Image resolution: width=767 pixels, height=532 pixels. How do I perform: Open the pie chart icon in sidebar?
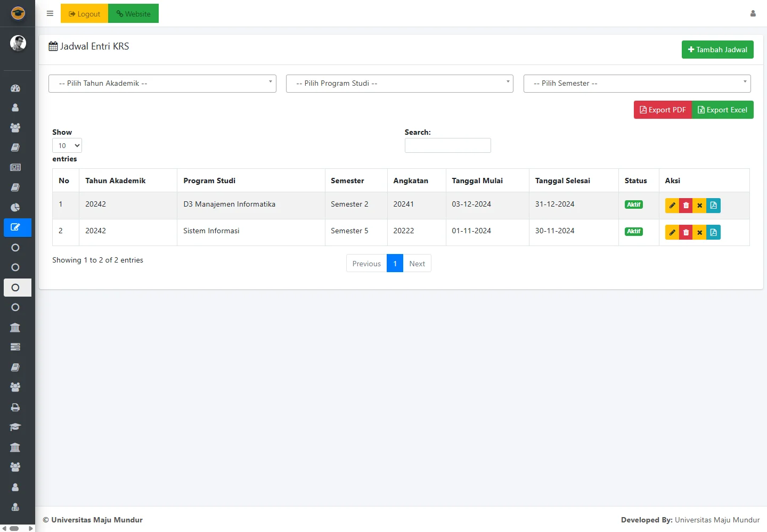15,208
